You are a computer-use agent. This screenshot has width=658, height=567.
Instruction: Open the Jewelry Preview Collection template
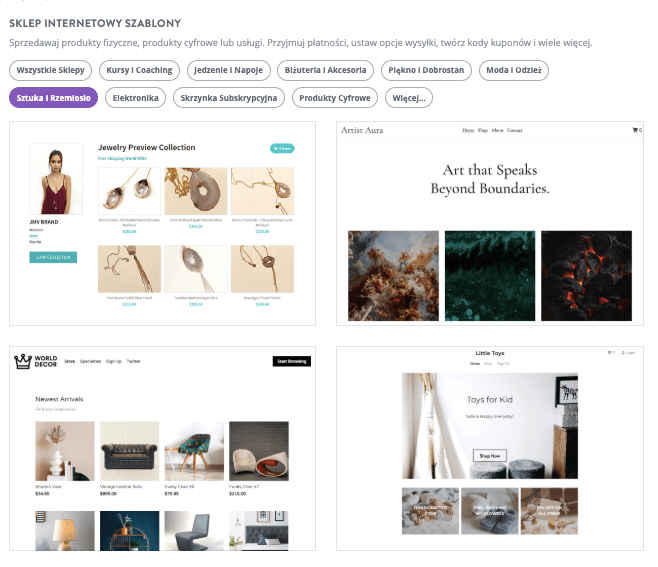[162, 223]
